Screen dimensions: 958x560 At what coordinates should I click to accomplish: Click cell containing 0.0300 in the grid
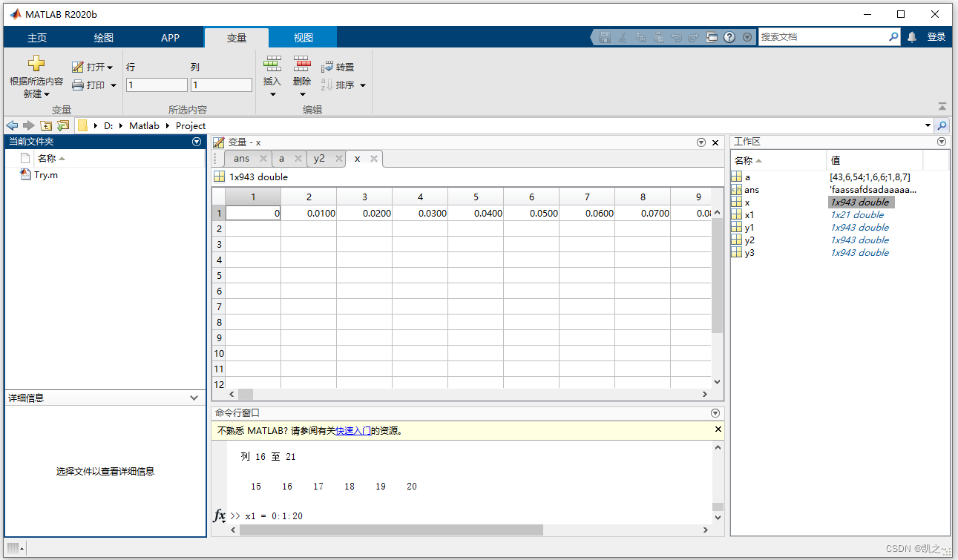[x=420, y=213]
